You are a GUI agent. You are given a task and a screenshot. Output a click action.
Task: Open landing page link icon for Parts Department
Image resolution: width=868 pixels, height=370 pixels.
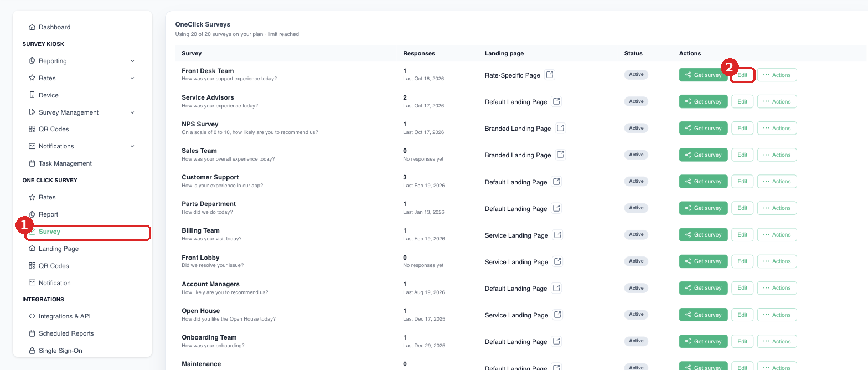(557, 208)
